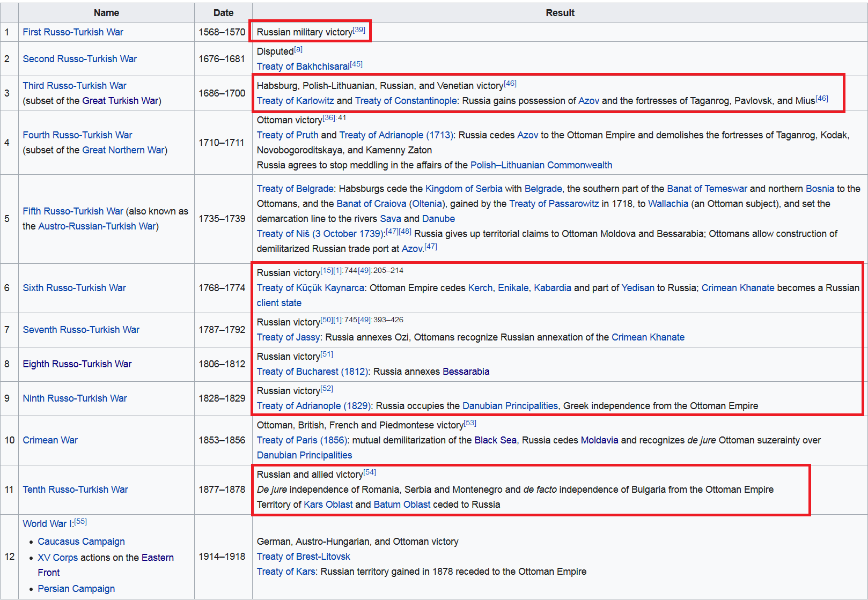Image resolution: width=868 pixels, height=600 pixels.
Task: Follow the Black Sea link
Action: pos(496,440)
